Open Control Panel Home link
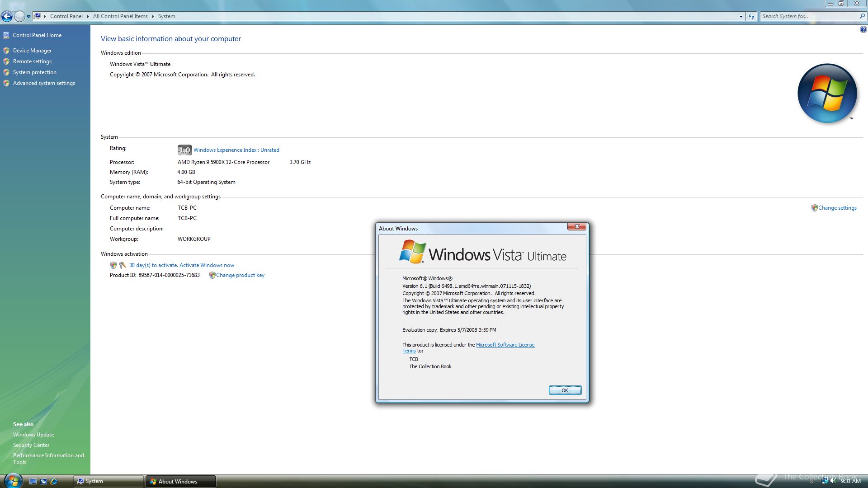Image resolution: width=868 pixels, height=488 pixels. click(x=37, y=35)
